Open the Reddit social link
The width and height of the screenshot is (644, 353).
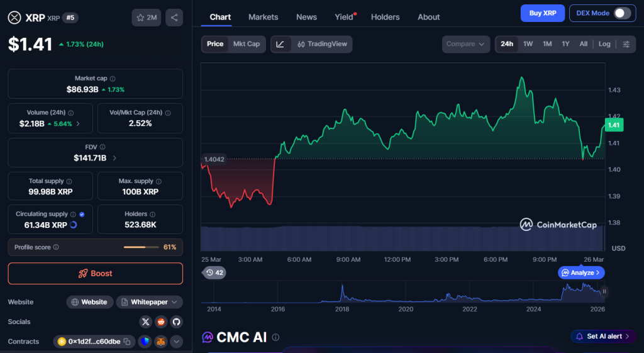click(x=161, y=322)
